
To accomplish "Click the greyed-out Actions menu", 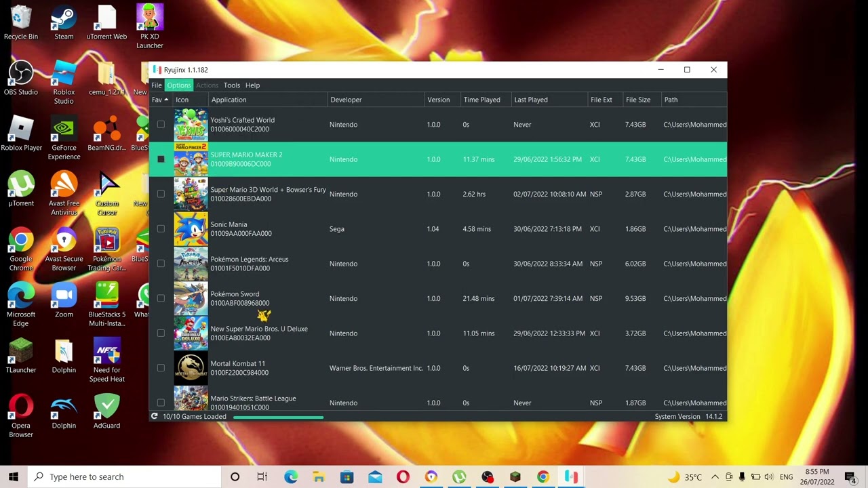I will tap(208, 85).
